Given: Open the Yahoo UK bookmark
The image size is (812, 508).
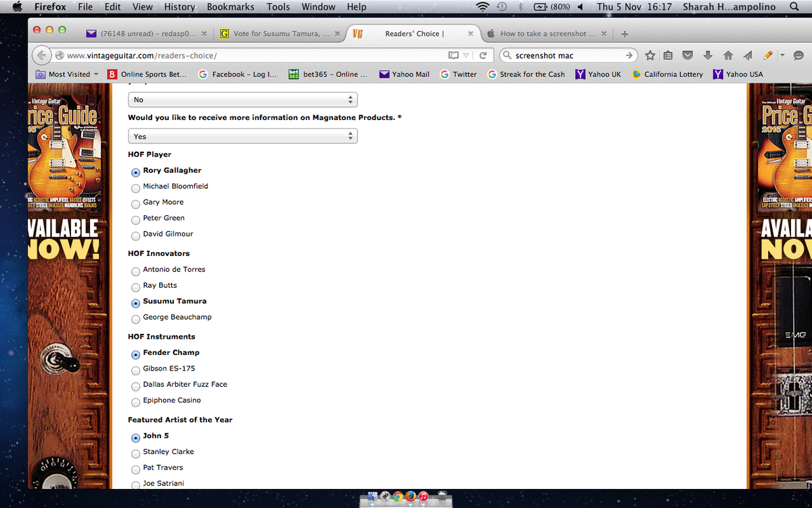Looking at the screenshot, I should [598, 74].
